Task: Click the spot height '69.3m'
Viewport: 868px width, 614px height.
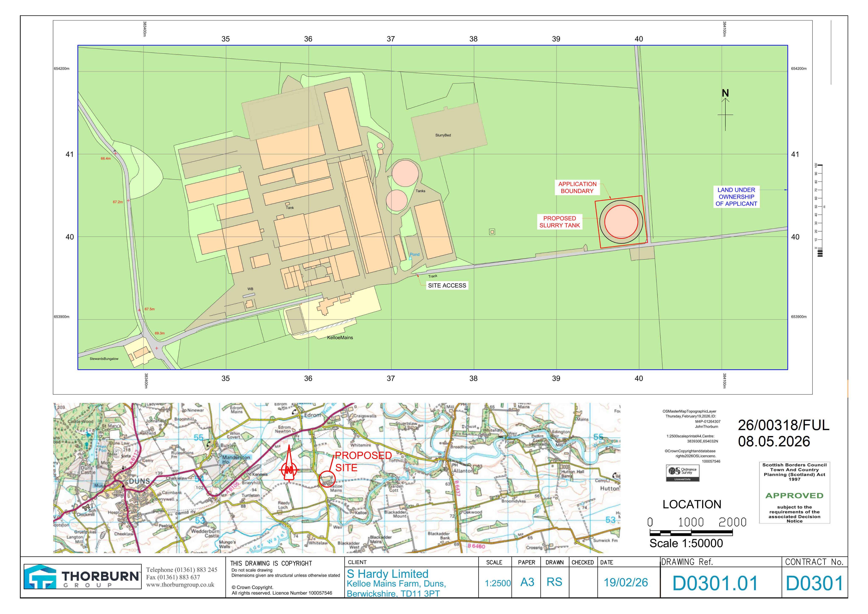Action: [160, 333]
